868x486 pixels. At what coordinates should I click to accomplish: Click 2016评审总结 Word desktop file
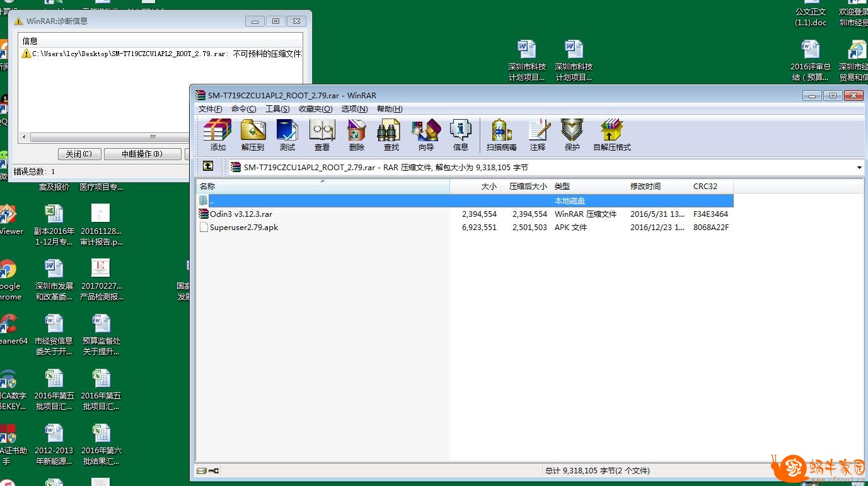click(811, 61)
